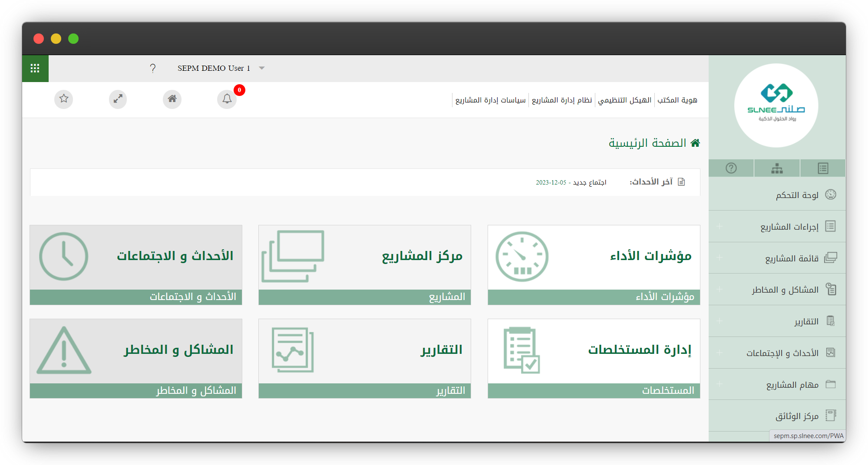Click the Slnee logo in the sidebar
This screenshot has width=868, height=465.
point(776,106)
